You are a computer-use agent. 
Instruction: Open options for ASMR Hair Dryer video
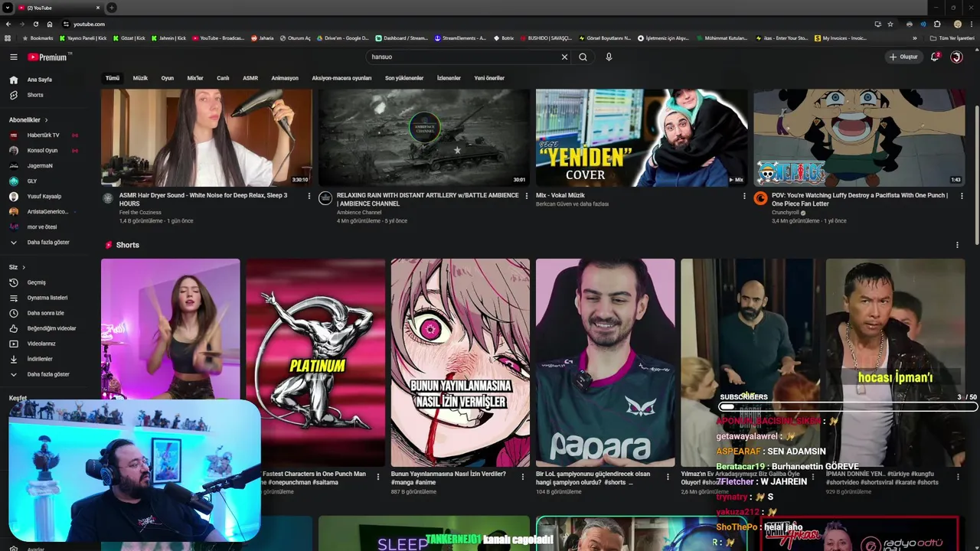[x=309, y=196]
